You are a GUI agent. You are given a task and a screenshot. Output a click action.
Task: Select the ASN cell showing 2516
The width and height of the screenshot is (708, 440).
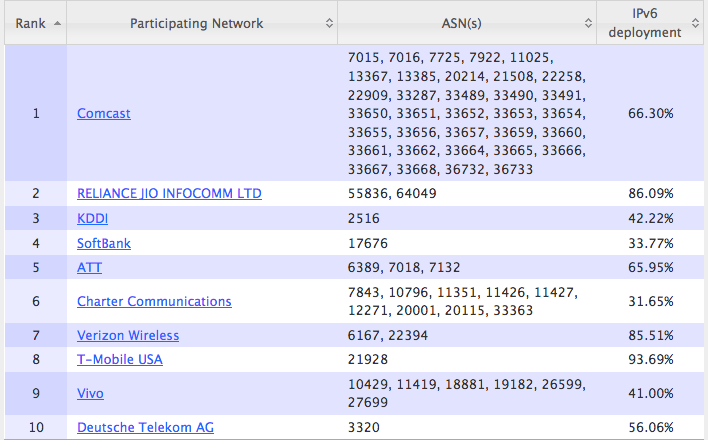(364, 218)
